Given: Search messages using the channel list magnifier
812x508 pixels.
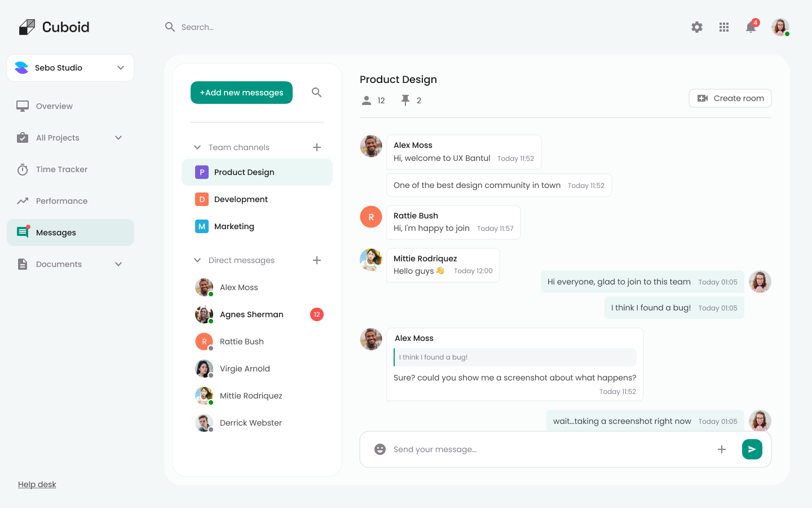Looking at the screenshot, I should pos(317,93).
